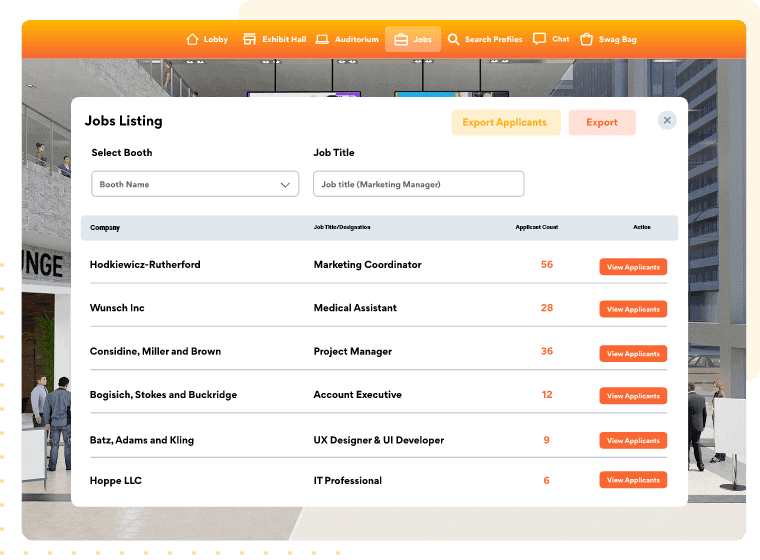View applicants for Marketing Coordinator

click(x=633, y=267)
